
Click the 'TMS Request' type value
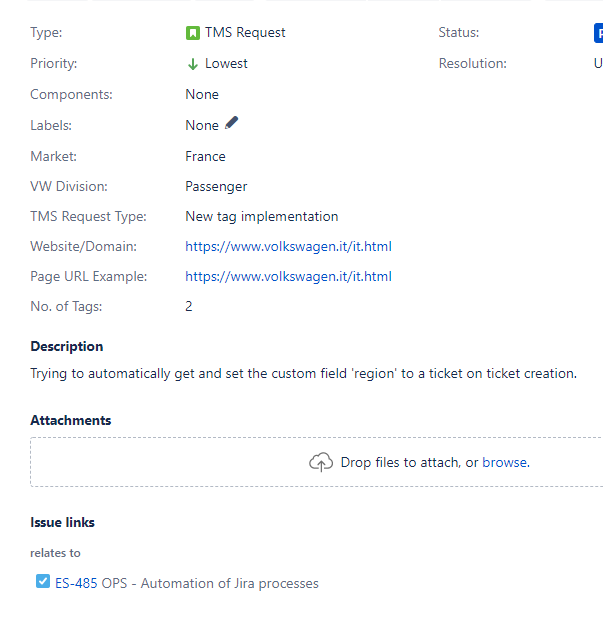tap(245, 32)
